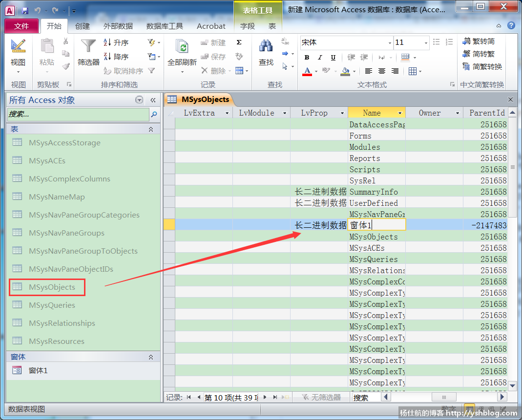Click the Find (查找) binoculars icon
Image resolution: width=522 pixels, height=420 pixels.
pyautogui.click(x=266, y=46)
